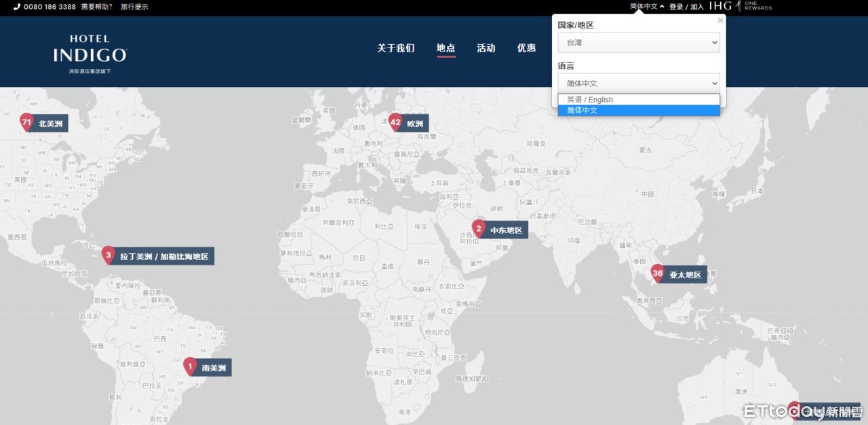
Task: Select the Middle East 2 map pin
Action: (479, 229)
